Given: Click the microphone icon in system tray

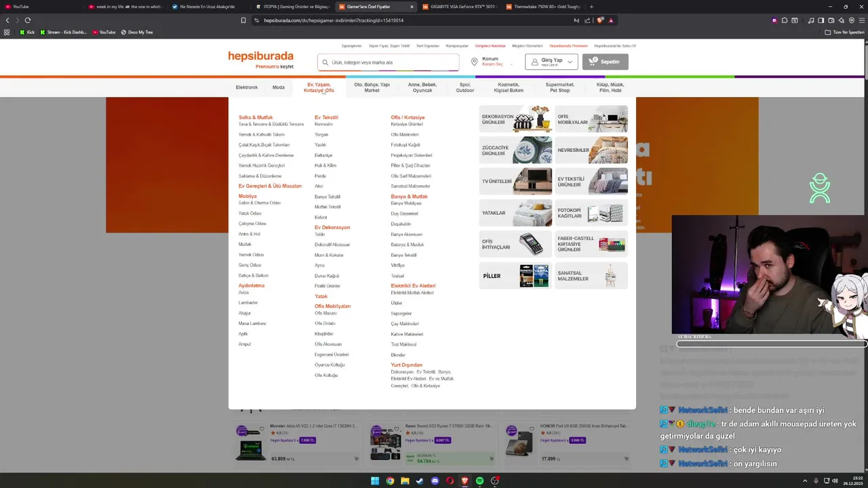Looking at the screenshot, I should point(816,481).
